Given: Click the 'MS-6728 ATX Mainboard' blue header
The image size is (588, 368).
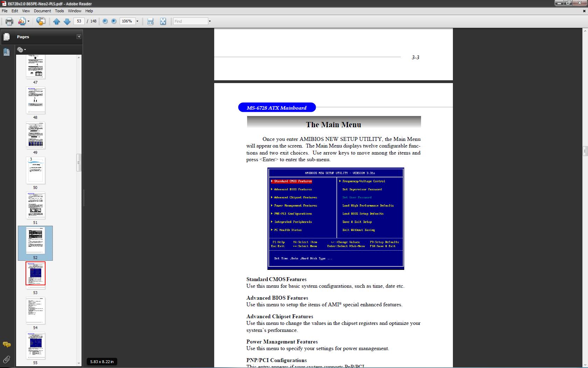Looking at the screenshot, I should (x=277, y=108).
